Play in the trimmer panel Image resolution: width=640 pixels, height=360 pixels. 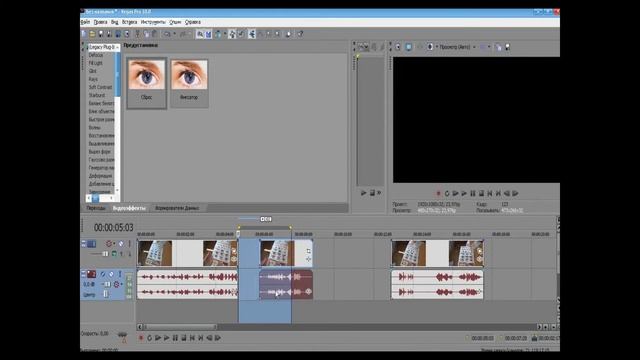tap(364, 193)
